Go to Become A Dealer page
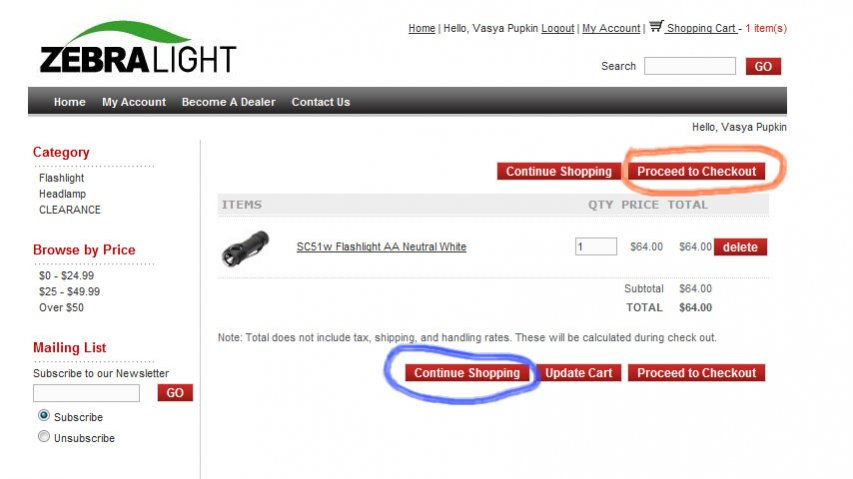 click(x=228, y=102)
